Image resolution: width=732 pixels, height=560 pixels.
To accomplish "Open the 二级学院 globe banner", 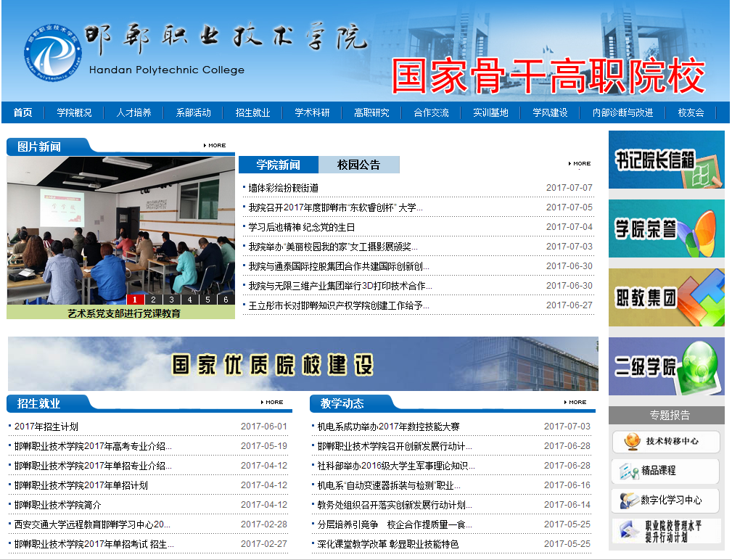I will tap(666, 366).
